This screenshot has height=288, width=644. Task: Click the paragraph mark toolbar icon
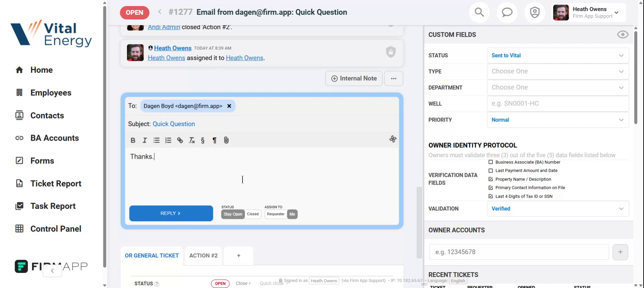(x=214, y=140)
